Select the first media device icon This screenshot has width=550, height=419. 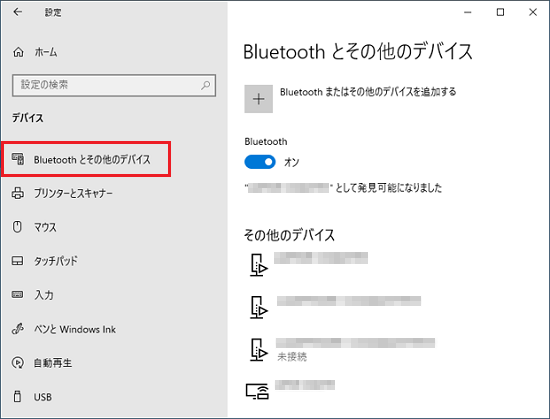tap(259, 265)
